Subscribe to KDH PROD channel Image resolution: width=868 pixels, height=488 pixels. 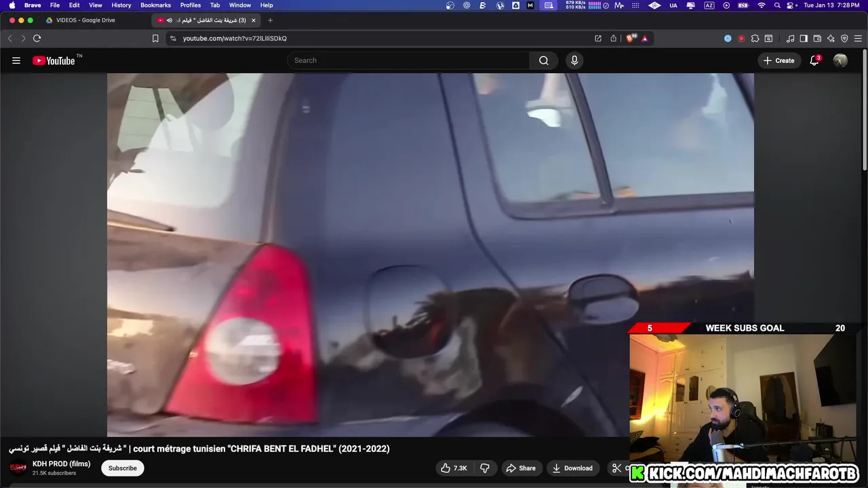click(123, 468)
